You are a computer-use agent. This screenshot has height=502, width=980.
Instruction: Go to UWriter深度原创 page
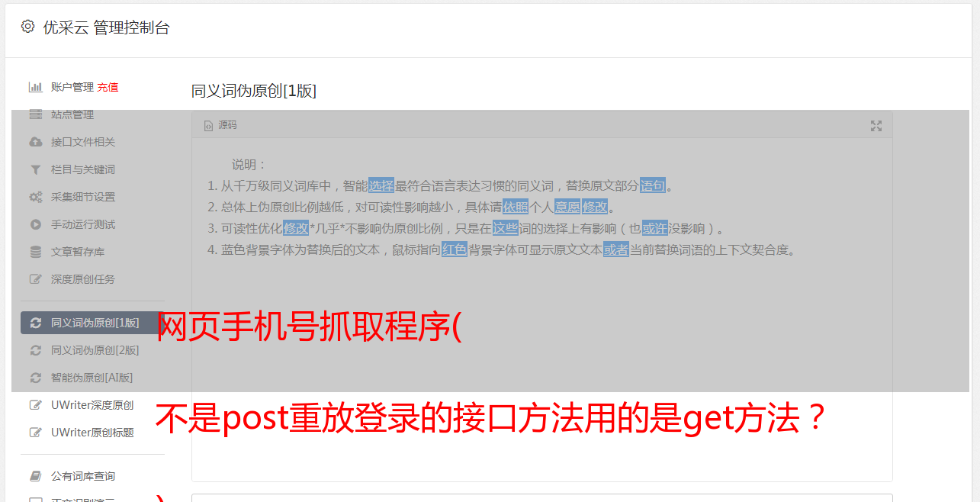pos(92,405)
